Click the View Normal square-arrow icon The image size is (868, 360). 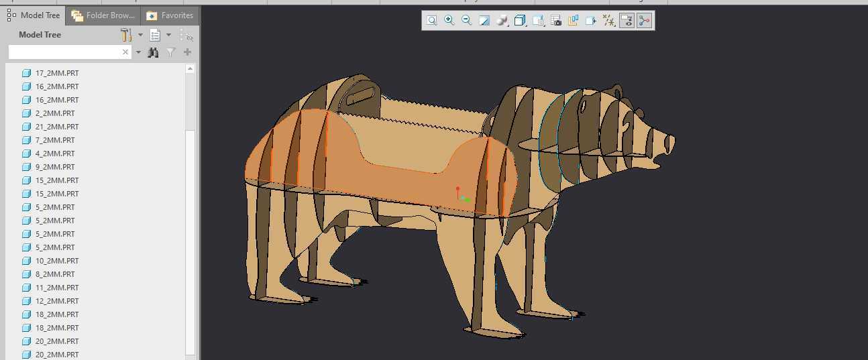pos(591,21)
